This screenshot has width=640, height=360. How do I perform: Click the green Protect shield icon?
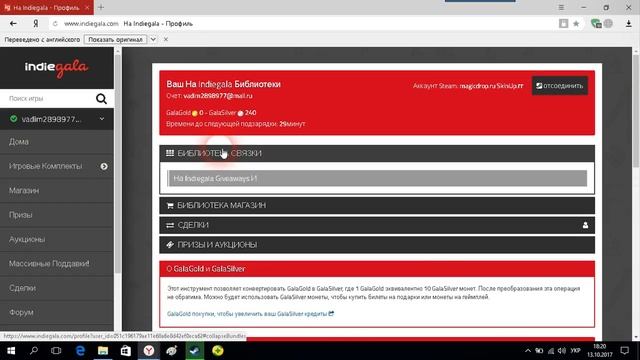[596, 24]
